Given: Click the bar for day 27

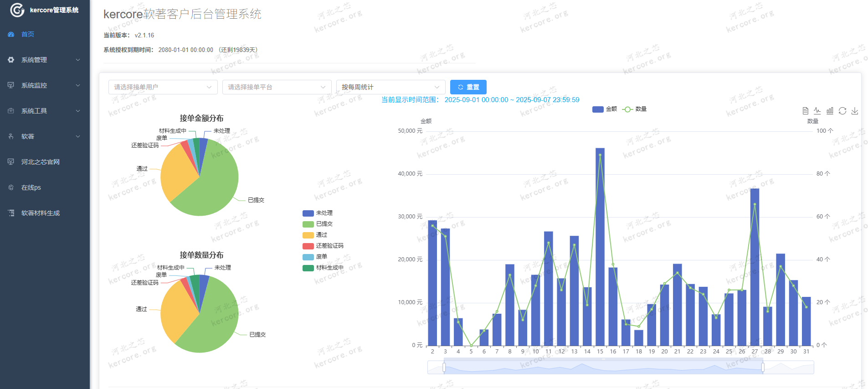Looking at the screenshot, I should point(755,267).
